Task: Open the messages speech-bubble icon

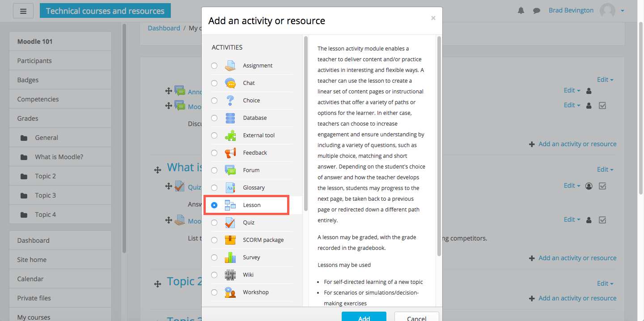Action: (537, 11)
